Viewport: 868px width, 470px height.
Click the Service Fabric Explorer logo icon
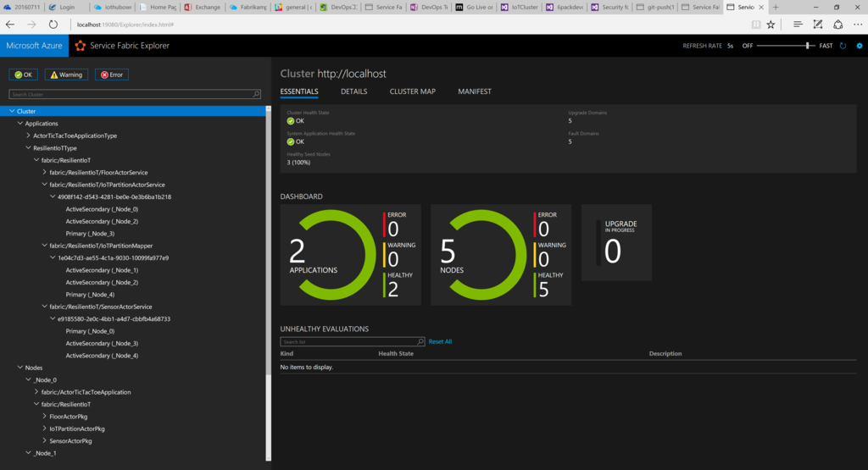(x=81, y=46)
